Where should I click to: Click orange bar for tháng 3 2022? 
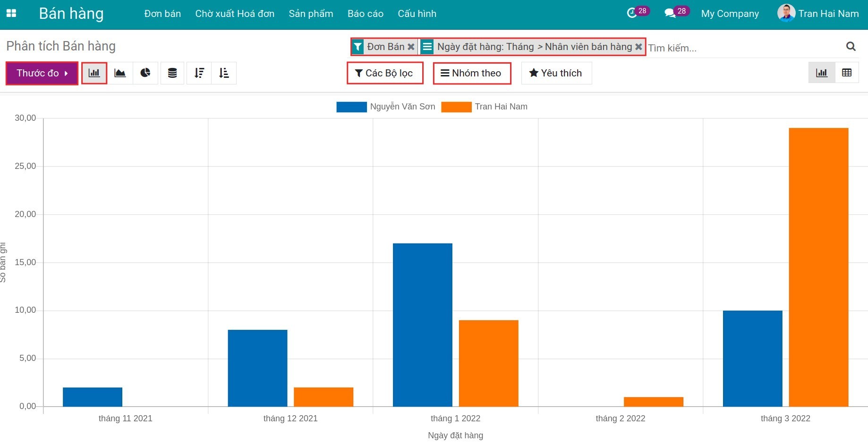tap(819, 267)
